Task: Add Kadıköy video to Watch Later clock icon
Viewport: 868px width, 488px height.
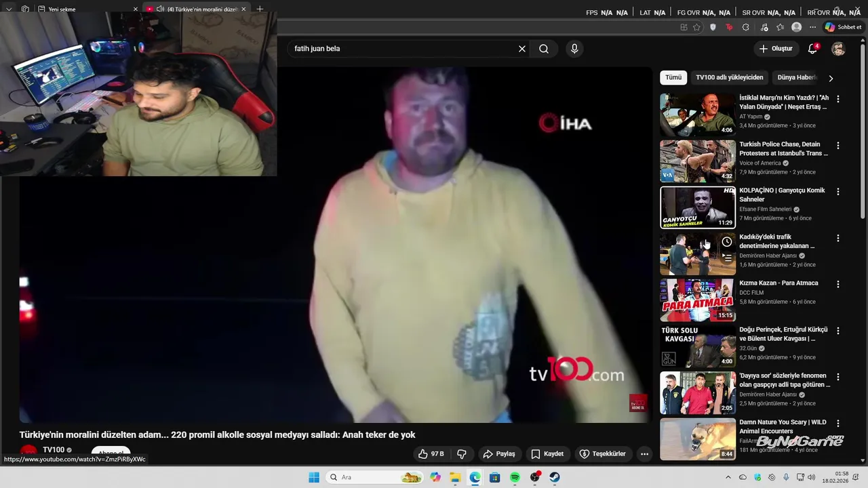Action: click(727, 242)
